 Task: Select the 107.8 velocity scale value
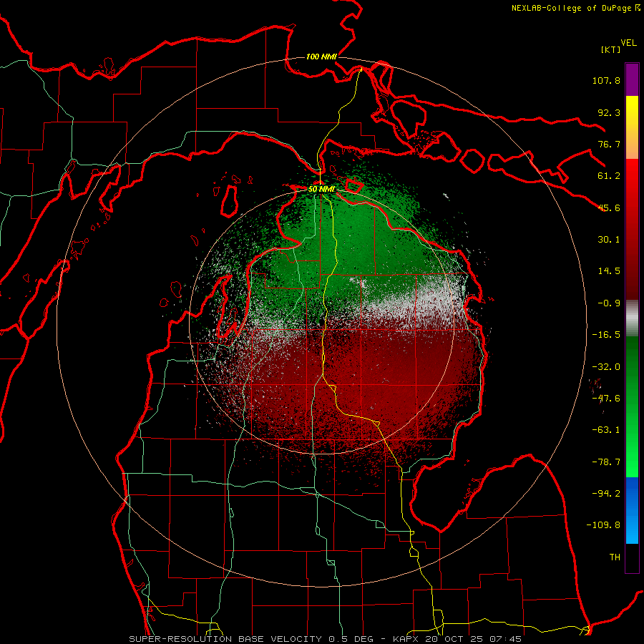(606, 80)
